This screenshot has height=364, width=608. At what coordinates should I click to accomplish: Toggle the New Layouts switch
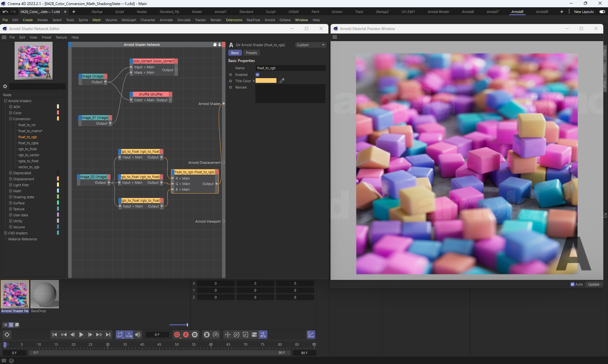click(x=602, y=12)
